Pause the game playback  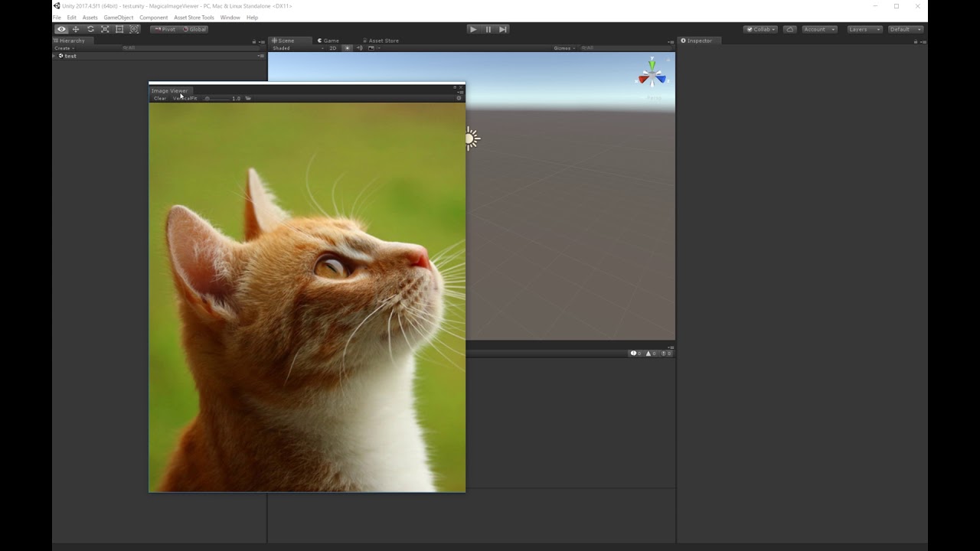click(x=488, y=29)
